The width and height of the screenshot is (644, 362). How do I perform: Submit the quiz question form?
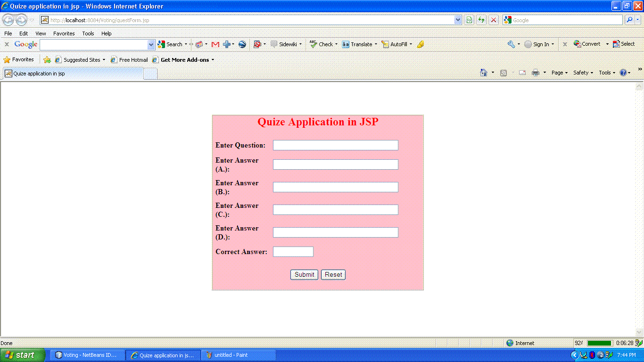[x=305, y=275]
